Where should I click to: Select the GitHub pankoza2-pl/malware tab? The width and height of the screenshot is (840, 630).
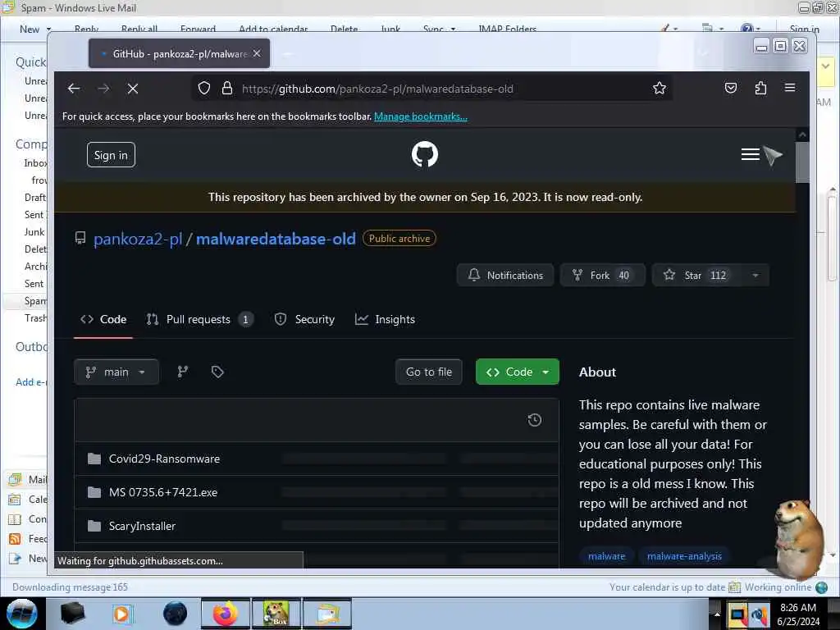(x=179, y=53)
